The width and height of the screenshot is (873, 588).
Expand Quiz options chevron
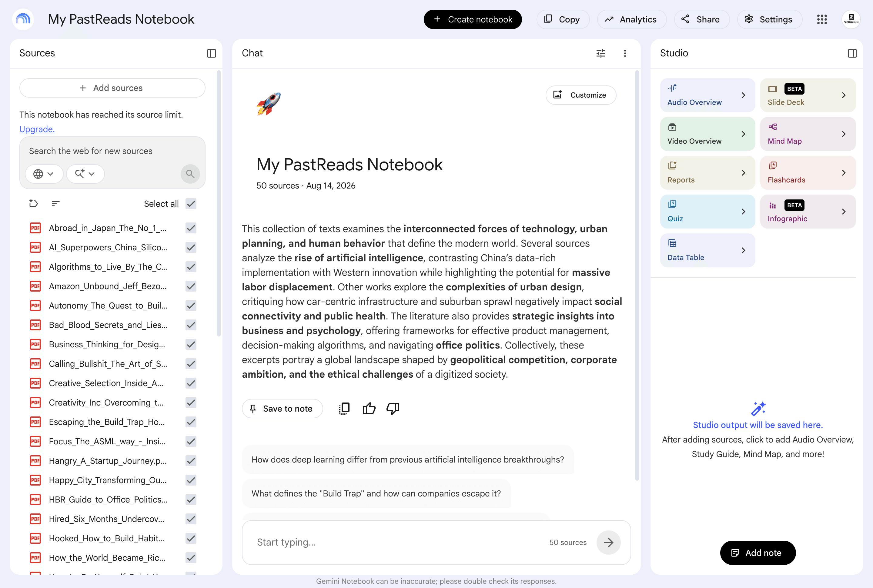pyautogui.click(x=743, y=212)
